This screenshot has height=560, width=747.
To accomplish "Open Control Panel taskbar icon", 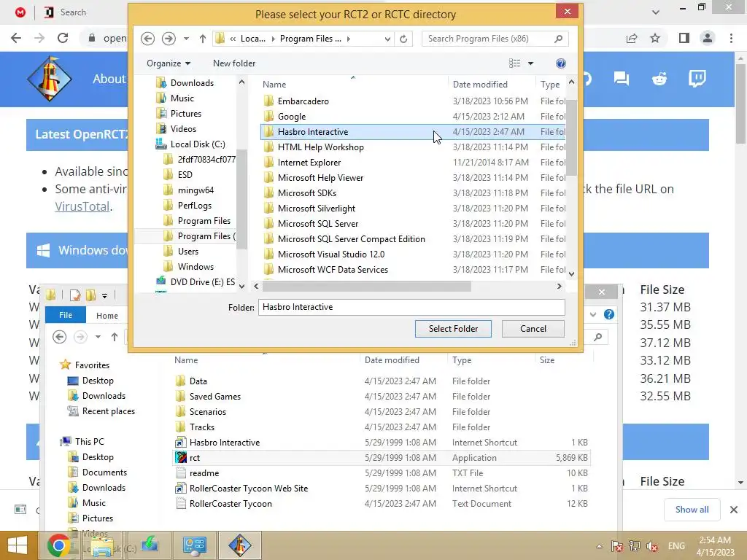I will click(194, 545).
